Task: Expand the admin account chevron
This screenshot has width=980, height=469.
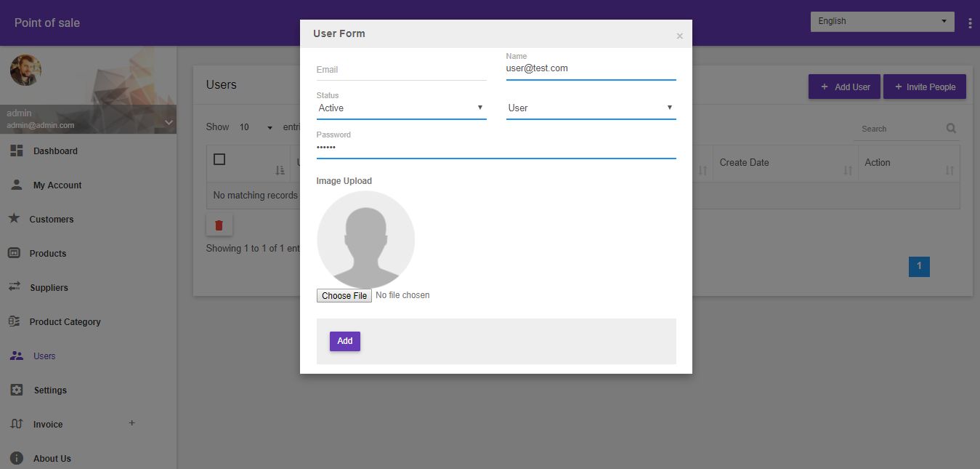Action: [x=169, y=122]
